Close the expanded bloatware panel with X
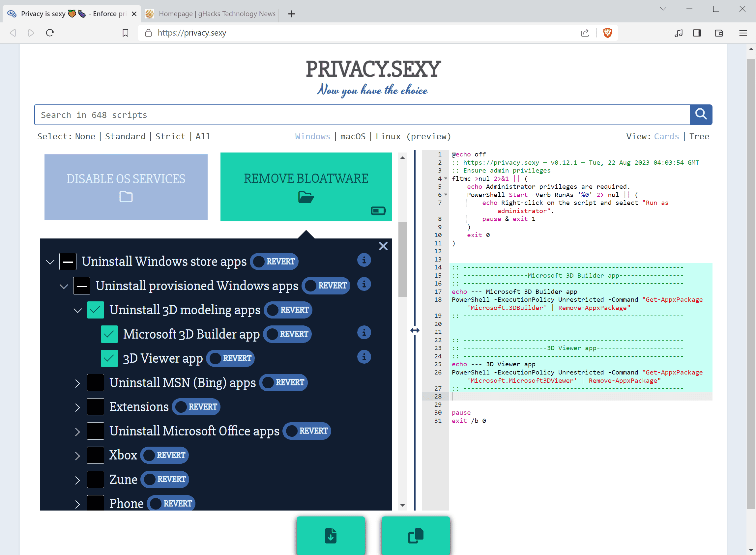The image size is (756, 555). pyautogui.click(x=383, y=246)
